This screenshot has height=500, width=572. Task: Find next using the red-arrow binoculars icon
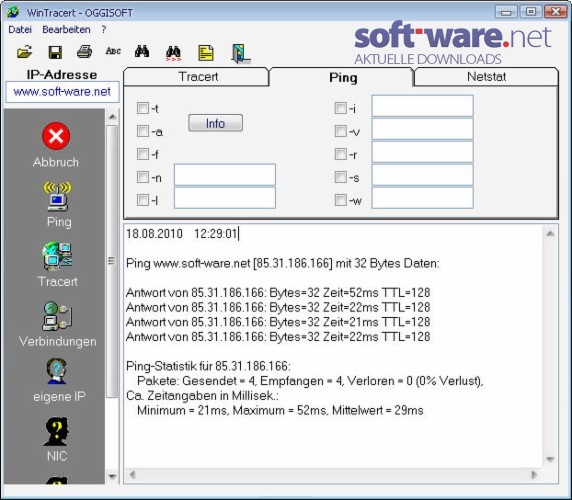[173, 53]
